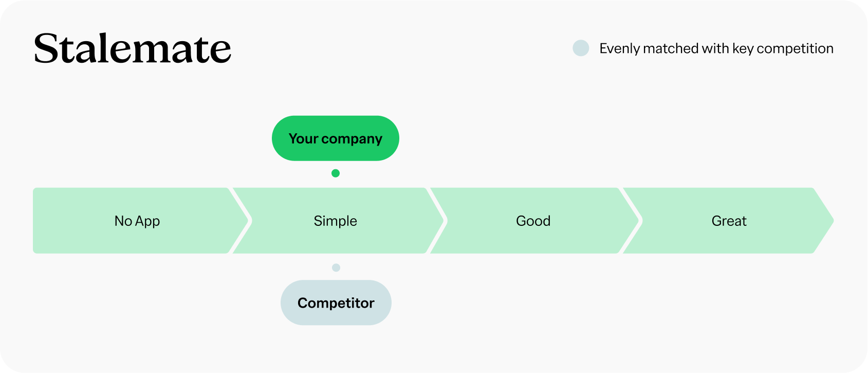The width and height of the screenshot is (868, 373).
Task: Click the 'Stalemate' heading
Action: point(133,49)
